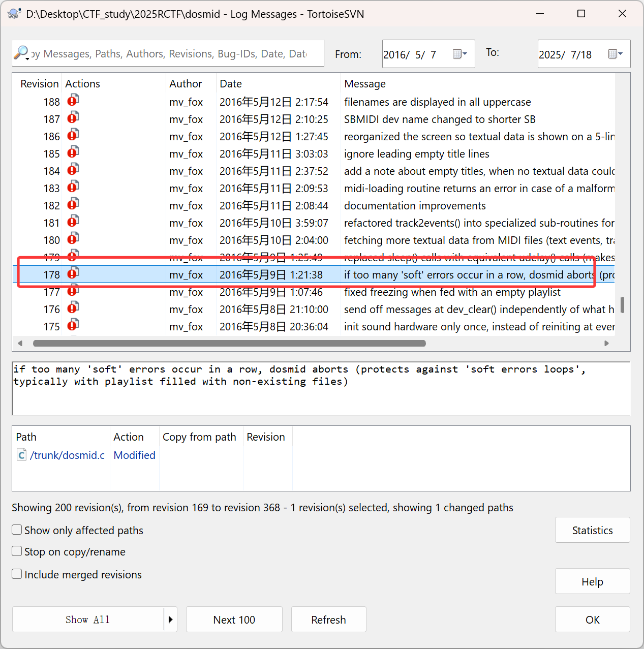Screen dimensions: 644x649
Task: Open the From date calendar dropdown
Action: point(460,54)
